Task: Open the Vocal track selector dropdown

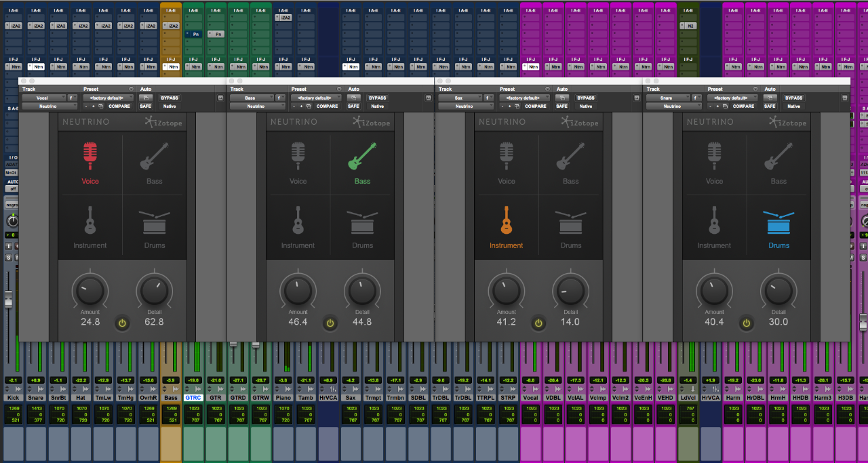Action: coord(43,98)
